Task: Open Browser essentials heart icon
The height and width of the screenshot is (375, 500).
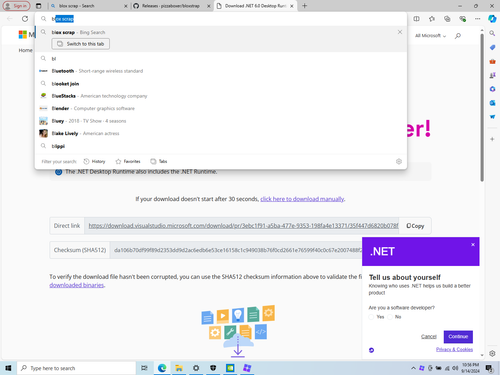Action: pyautogui.click(x=462, y=19)
